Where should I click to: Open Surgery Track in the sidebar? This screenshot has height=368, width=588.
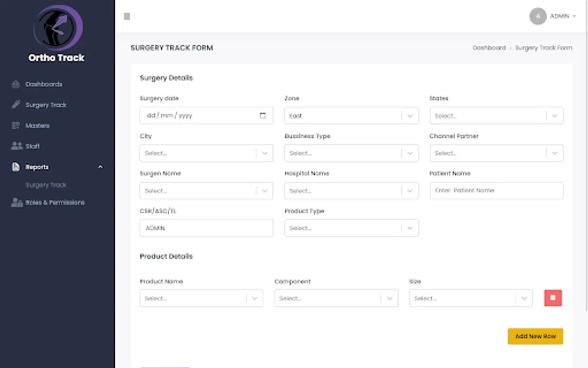pyautogui.click(x=46, y=105)
